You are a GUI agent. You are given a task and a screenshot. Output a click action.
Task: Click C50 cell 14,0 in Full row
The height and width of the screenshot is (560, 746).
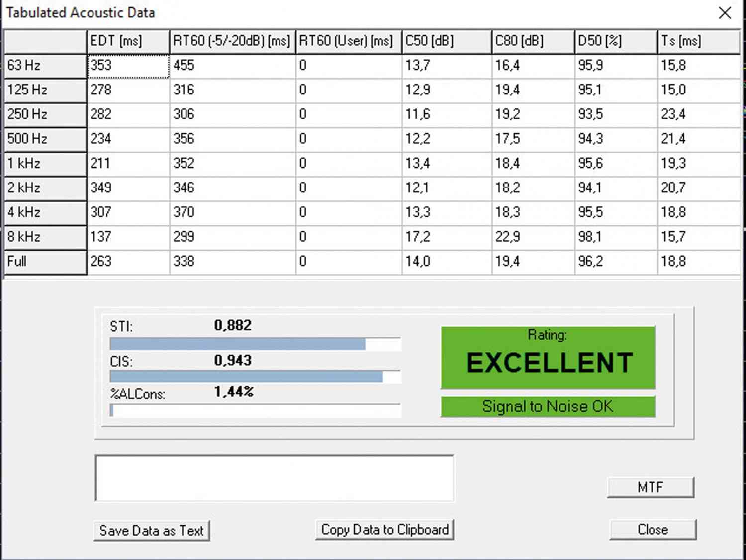point(447,262)
